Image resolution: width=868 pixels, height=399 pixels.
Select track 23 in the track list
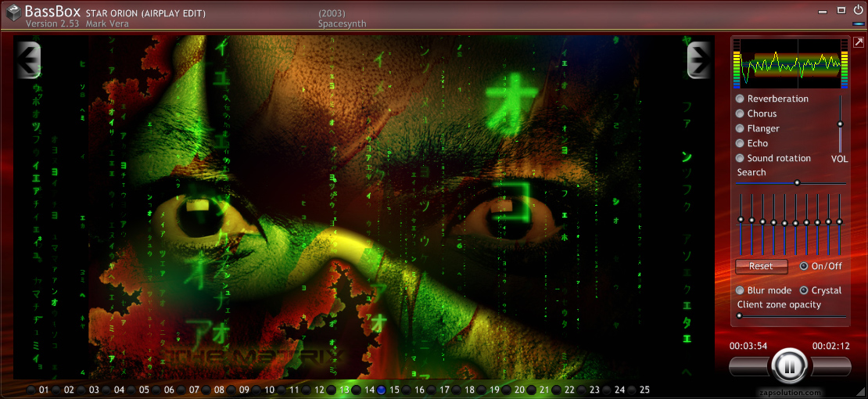click(x=582, y=390)
